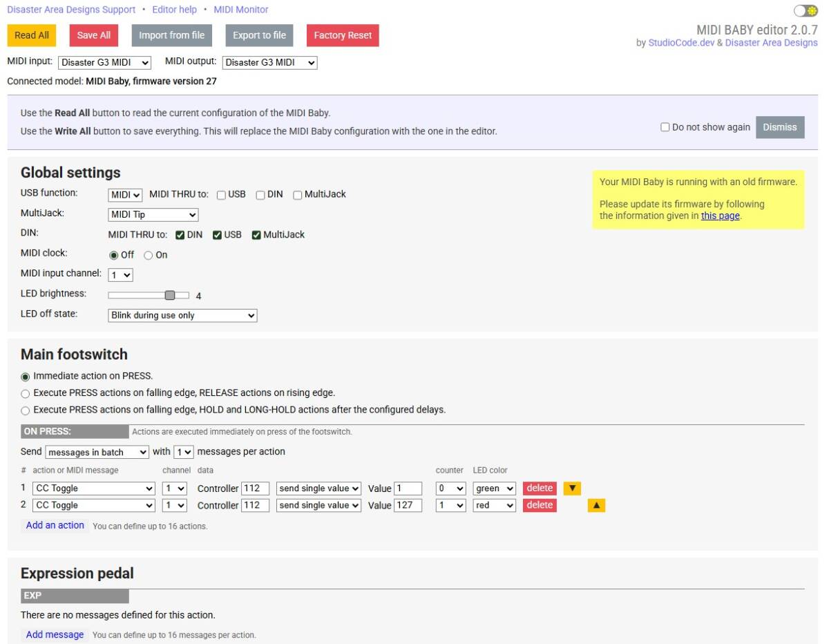The height and width of the screenshot is (644, 829).
Task: Click the move-down arrow on action 1
Action: pyautogui.click(x=572, y=488)
